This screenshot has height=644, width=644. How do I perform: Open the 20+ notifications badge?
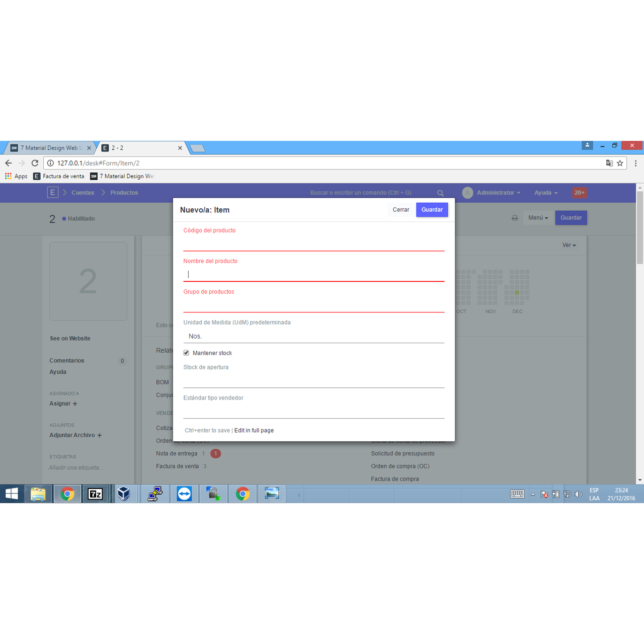pos(579,193)
